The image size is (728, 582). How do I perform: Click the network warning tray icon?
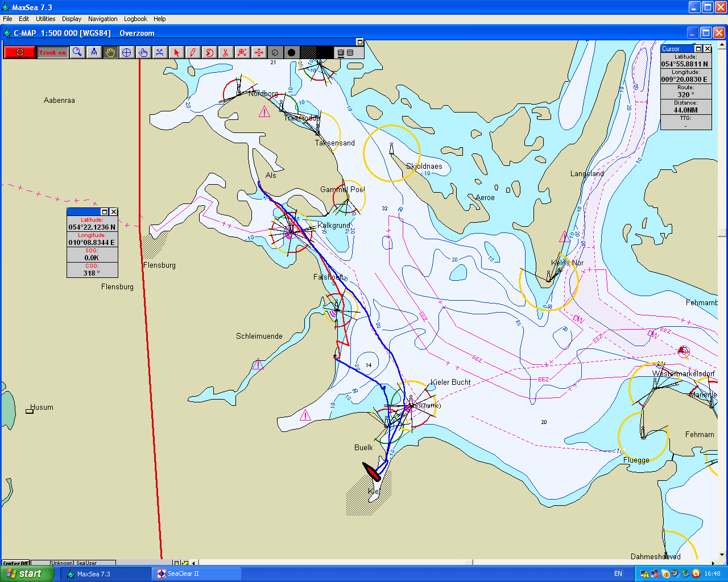645,574
